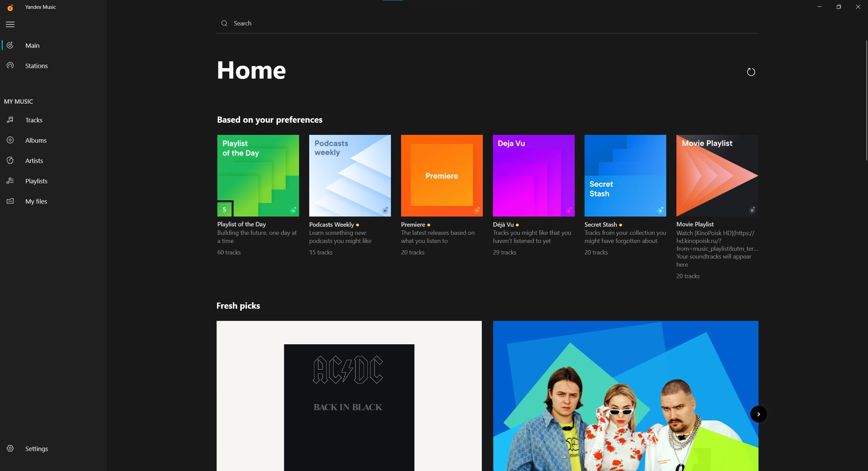Show next Fresh picks with arrow button

758,414
